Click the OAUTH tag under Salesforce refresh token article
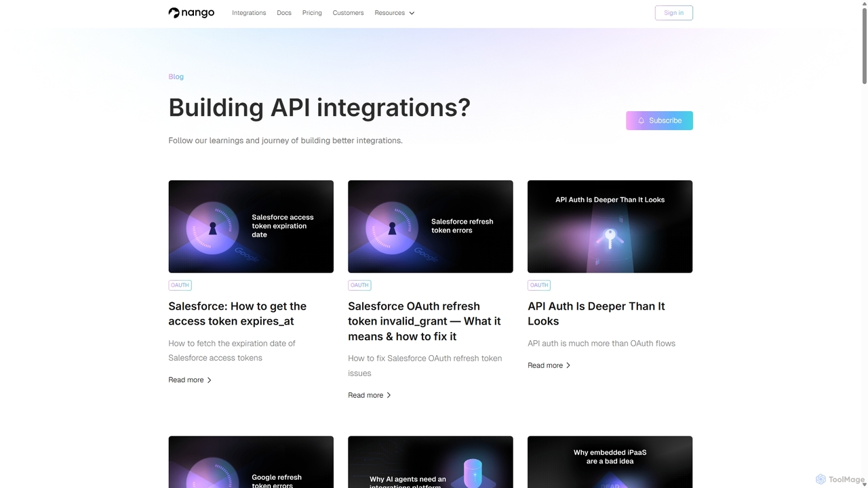This screenshot has width=868, height=488. 359,285
